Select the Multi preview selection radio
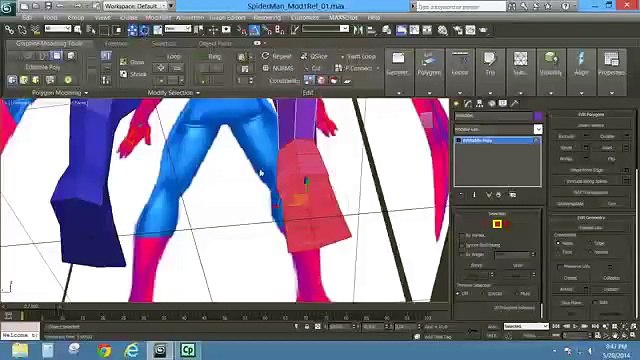This screenshot has height=360, width=640. pyautogui.click(x=517, y=293)
